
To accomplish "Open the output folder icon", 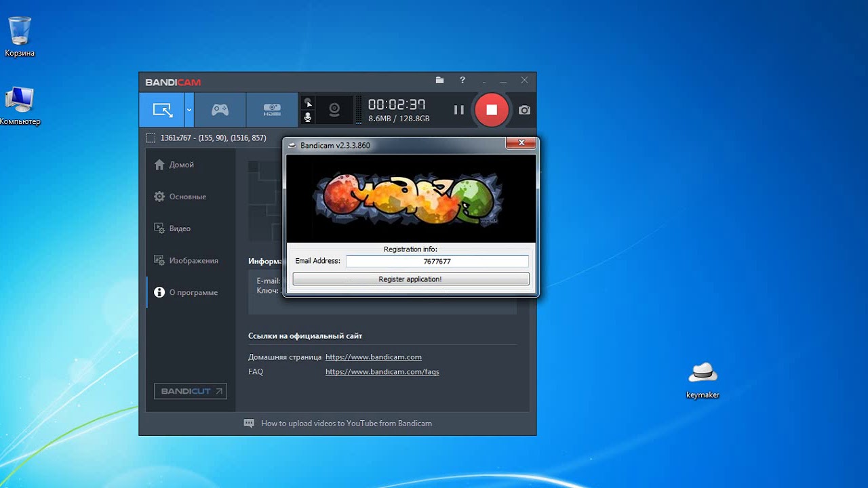I will click(439, 80).
